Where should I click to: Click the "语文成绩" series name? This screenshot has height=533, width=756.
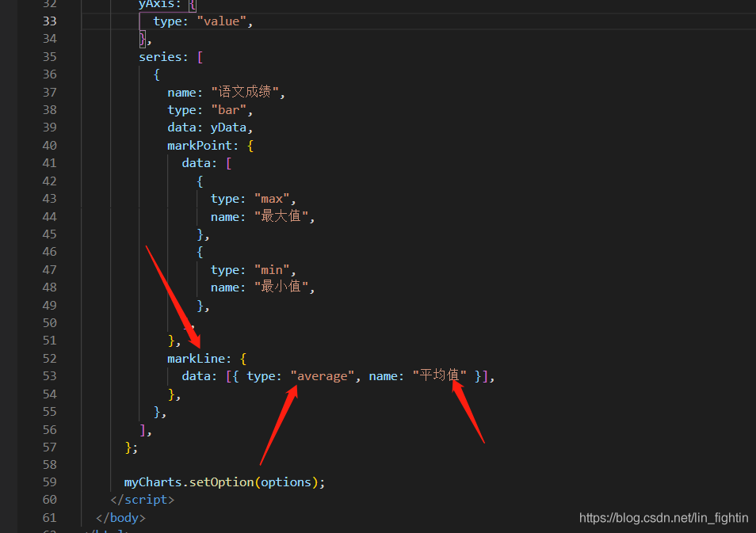tap(245, 92)
